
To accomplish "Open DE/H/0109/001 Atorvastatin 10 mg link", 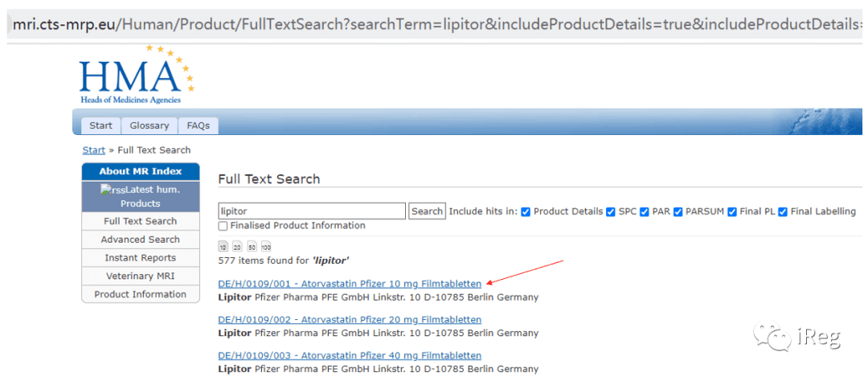I will click(x=350, y=284).
